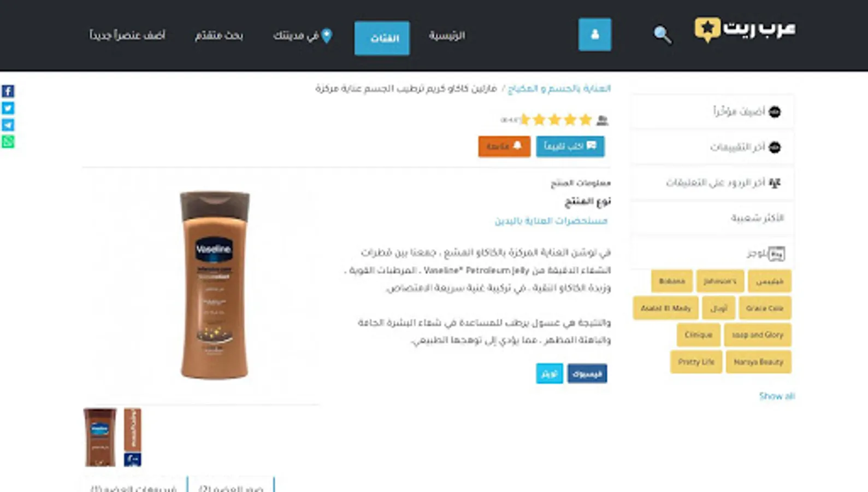The width and height of the screenshot is (868, 492).
Task: Share via the WhatsApp side icon
Action: [x=8, y=142]
